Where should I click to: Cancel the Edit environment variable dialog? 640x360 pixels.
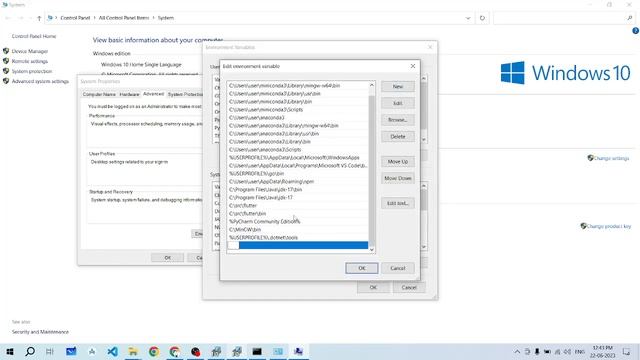398,268
